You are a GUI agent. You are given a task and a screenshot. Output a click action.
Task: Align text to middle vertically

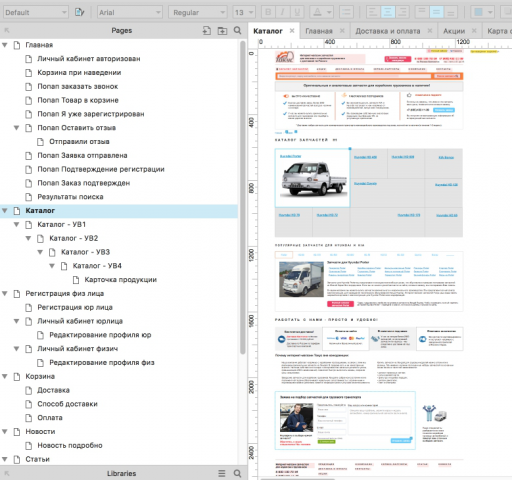click(436, 13)
